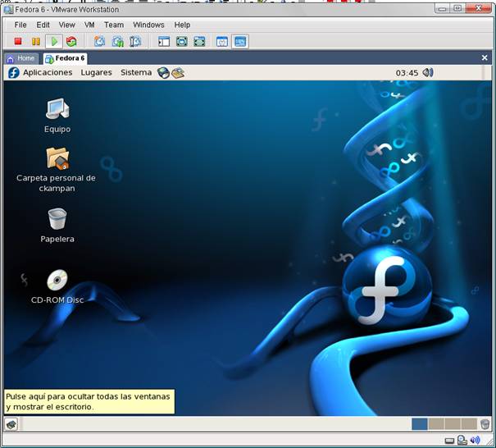Image resolution: width=496 pixels, height=448 pixels.
Task: Click the Revert to Snapshot icon
Action: coord(118,41)
